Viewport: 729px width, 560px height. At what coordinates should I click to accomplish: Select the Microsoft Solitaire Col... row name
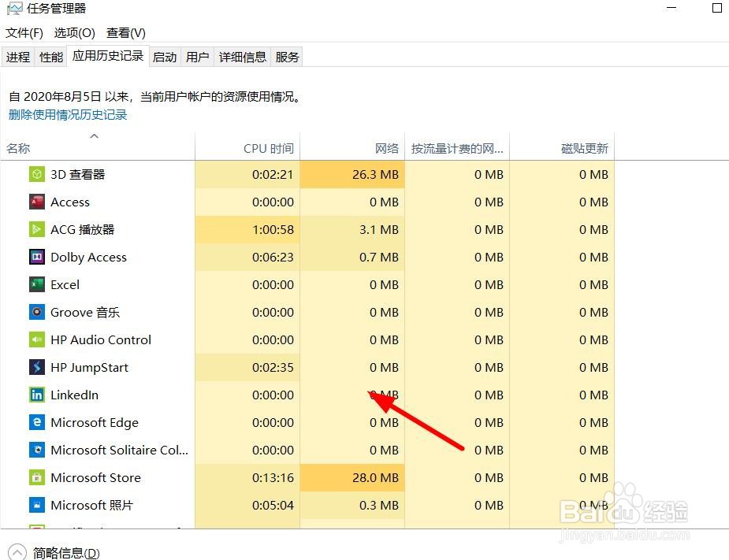click(x=120, y=450)
